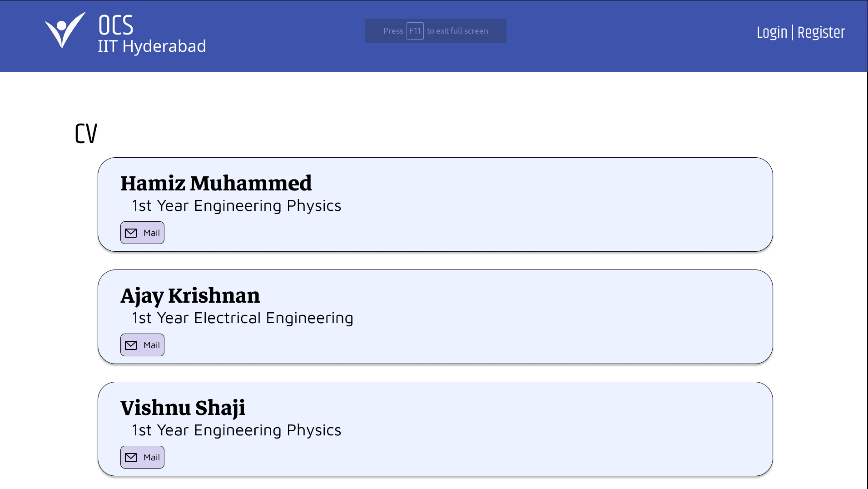Click Vishnu's 1st Year Engineering Physics text
This screenshot has width=868, height=489.
(236, 430)
